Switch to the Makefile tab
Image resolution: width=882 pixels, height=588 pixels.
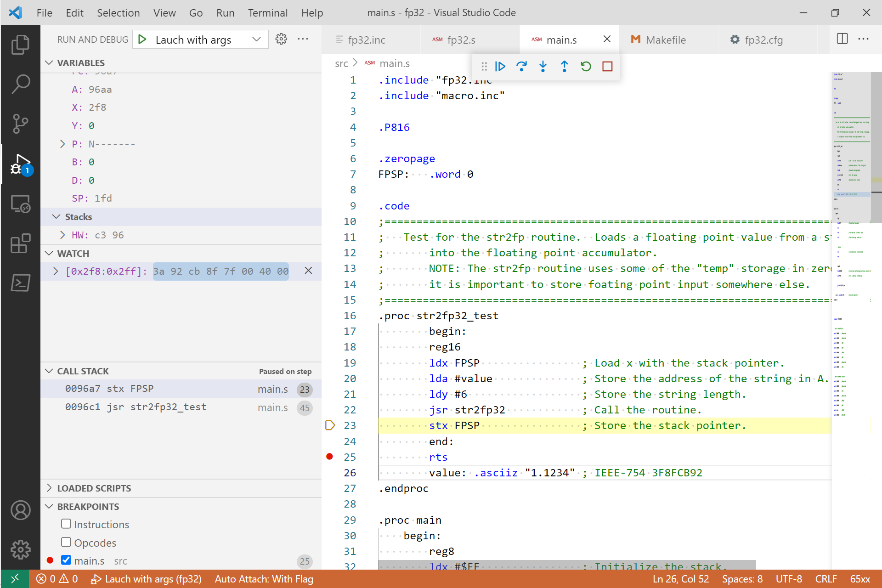pos(665,40)
